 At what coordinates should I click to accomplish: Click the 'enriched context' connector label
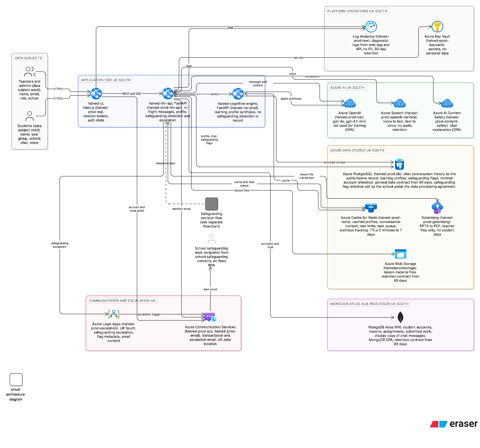click(x=335, y=162)
